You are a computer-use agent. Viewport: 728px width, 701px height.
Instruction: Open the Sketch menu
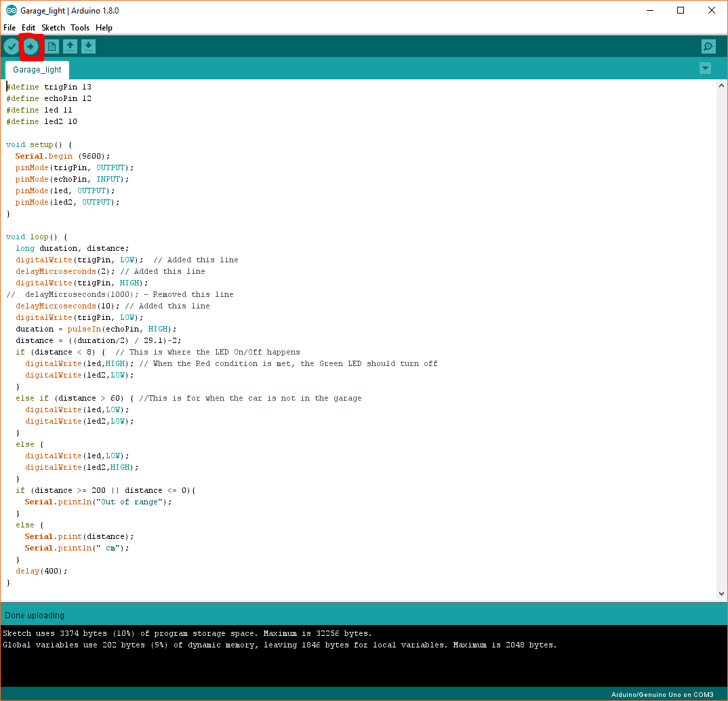53,28
